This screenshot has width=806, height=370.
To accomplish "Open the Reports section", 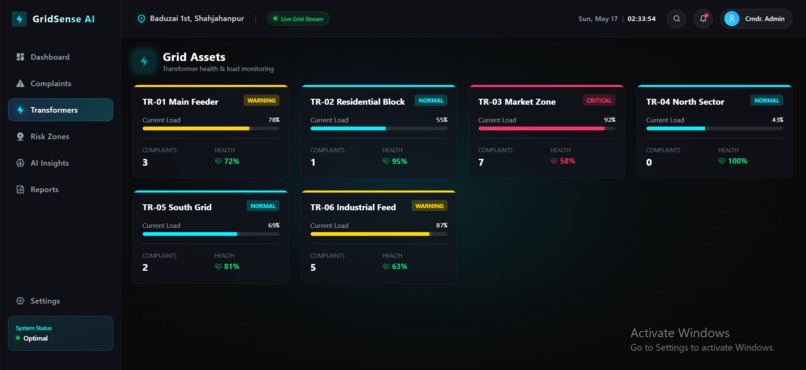I will tap(61, 190).
